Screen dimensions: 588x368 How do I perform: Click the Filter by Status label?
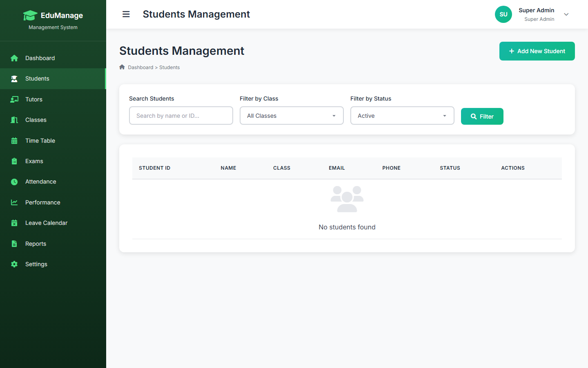[x=371, y=99]
